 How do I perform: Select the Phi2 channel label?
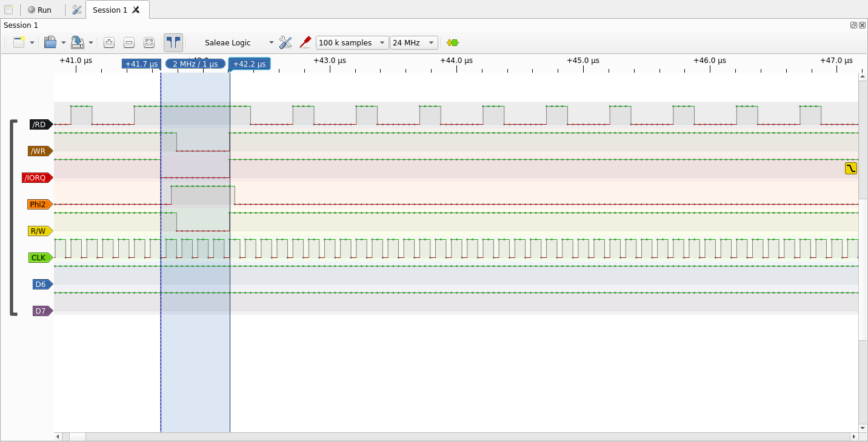[x=40, y=205]
